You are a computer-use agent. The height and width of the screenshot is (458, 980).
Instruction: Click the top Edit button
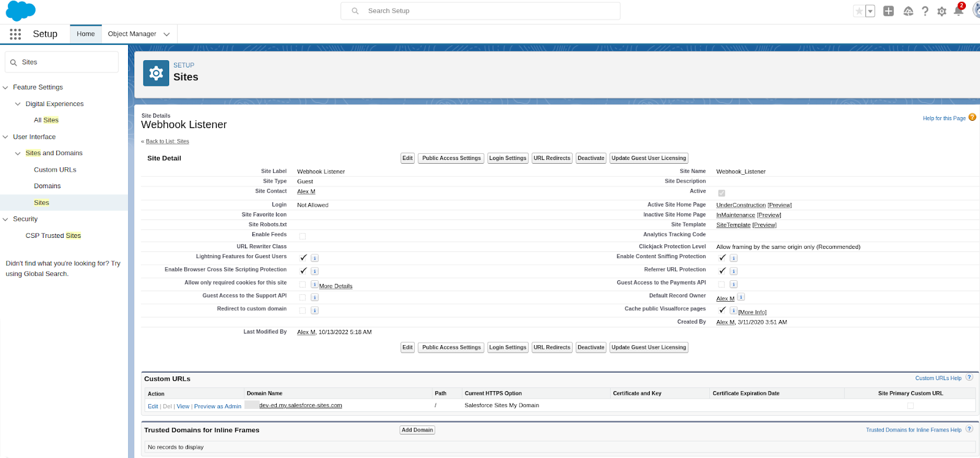[408, 158]
